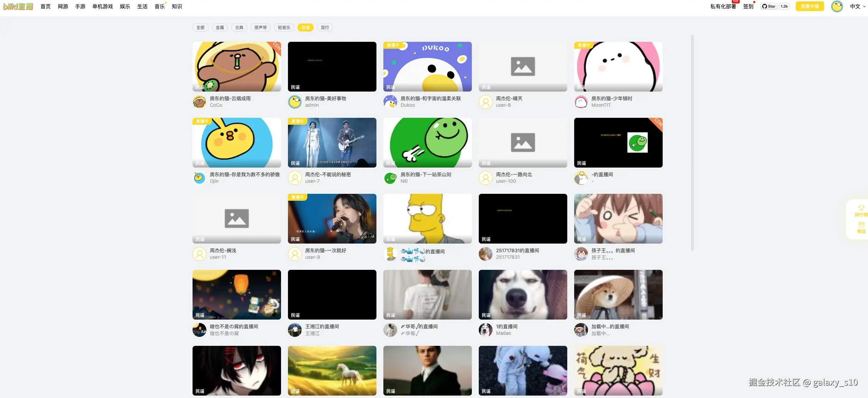Image resolution: width=868 pixels, height=398 pixels.
Task: Open your profile via the top-right avatar
Action: (x=837, y=6)
